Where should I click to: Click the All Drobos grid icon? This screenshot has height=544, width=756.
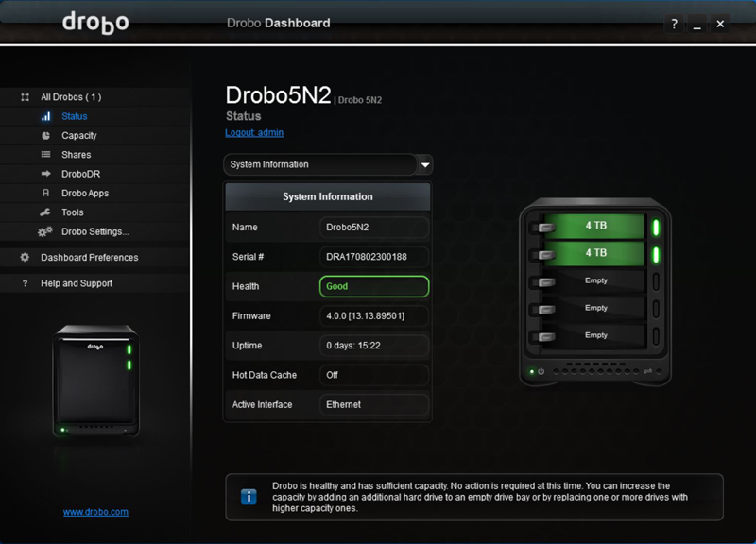[26, 97]
